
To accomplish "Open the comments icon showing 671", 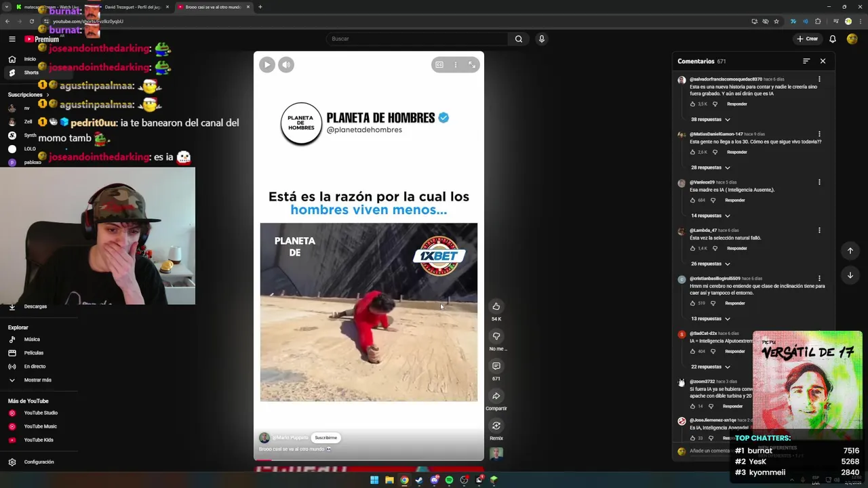I will click(x=496, y=366).
